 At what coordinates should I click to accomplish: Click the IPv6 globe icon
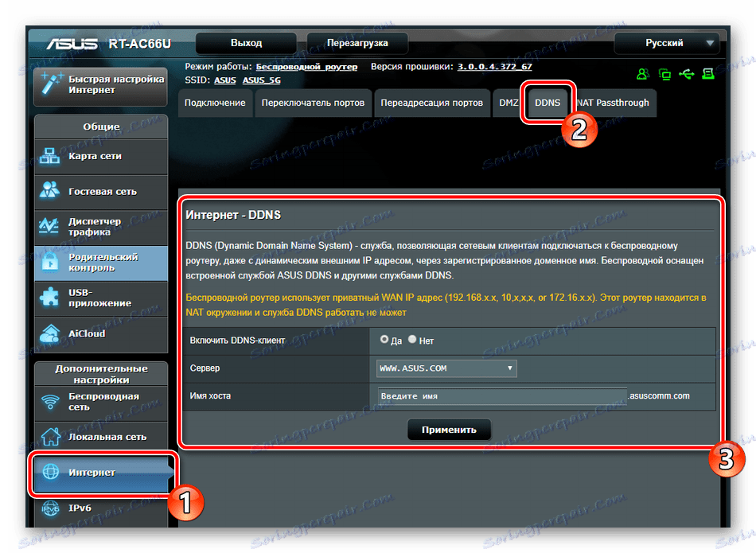point(51,508)
